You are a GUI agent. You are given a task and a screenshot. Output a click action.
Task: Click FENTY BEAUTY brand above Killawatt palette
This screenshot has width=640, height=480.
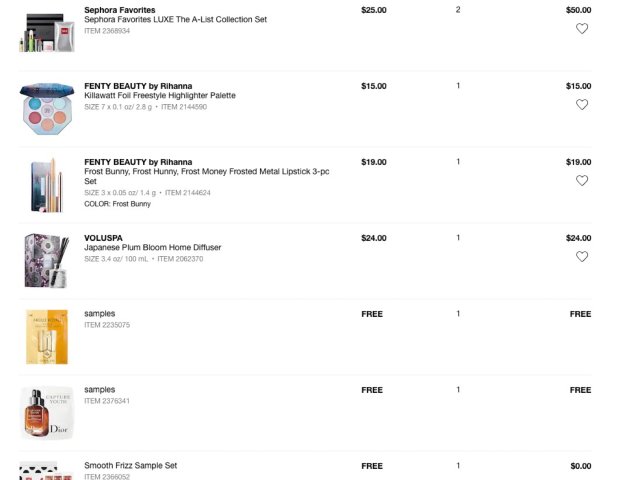pyautogui.click(x=138, y=86)
